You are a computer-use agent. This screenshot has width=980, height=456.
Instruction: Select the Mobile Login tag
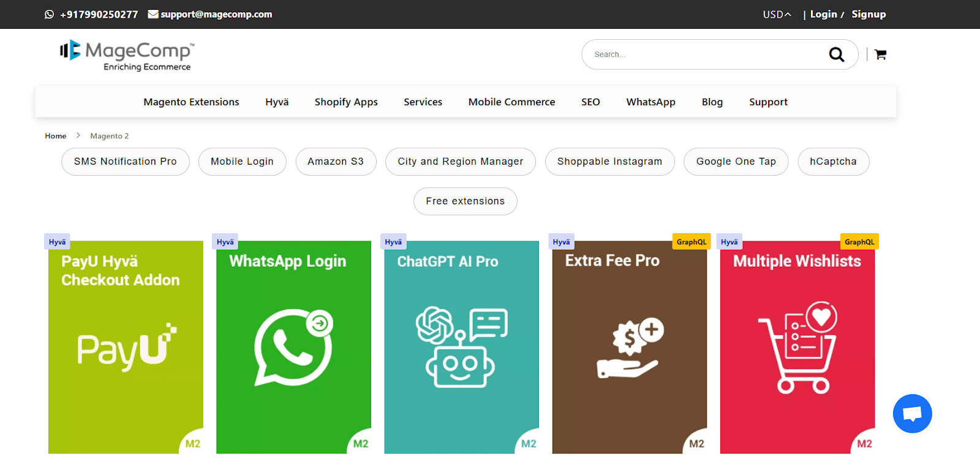pos(242,162)
